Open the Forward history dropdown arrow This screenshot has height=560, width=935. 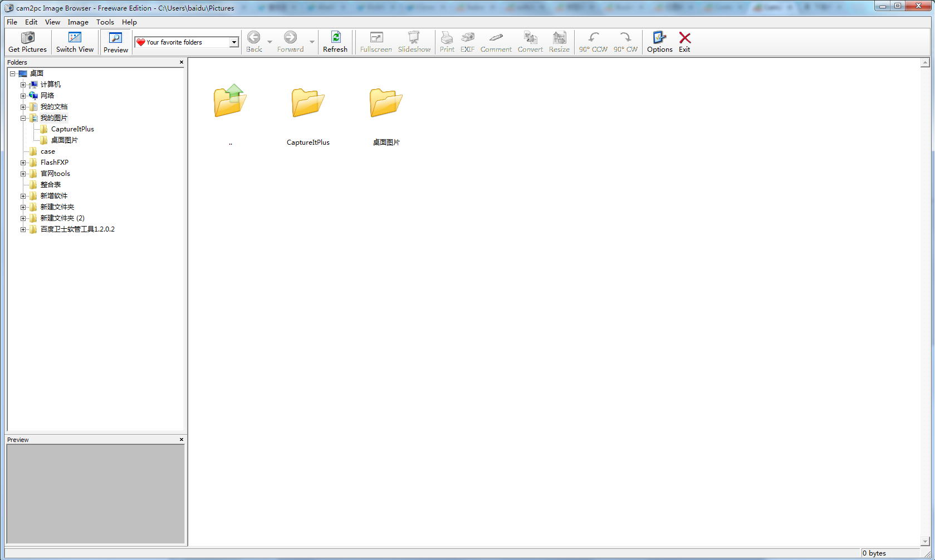pos(312,42)
